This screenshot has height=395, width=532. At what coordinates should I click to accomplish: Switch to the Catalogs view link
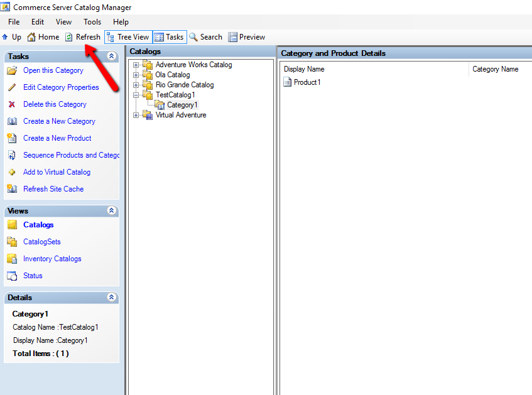pos(38,225)
